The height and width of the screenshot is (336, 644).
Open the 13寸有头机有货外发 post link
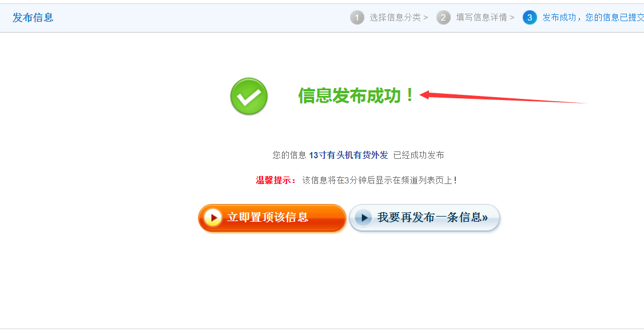pos(348,155)
